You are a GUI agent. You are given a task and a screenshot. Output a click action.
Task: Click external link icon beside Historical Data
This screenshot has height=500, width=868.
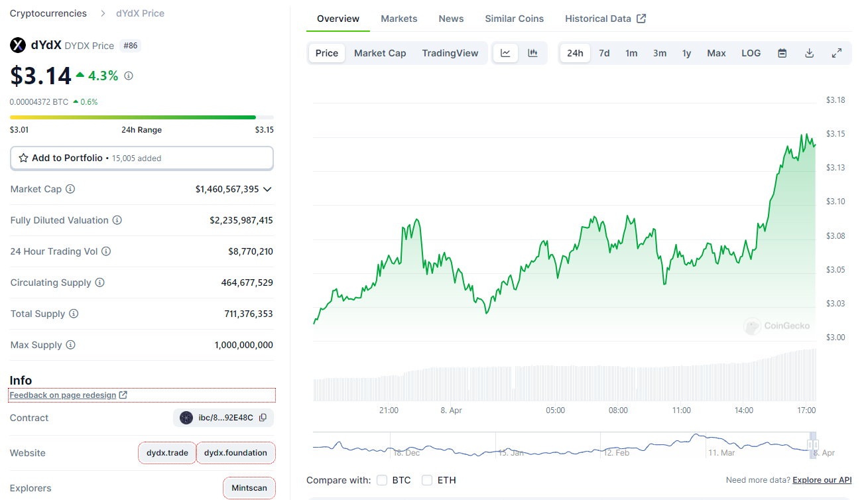pos(641,19)
